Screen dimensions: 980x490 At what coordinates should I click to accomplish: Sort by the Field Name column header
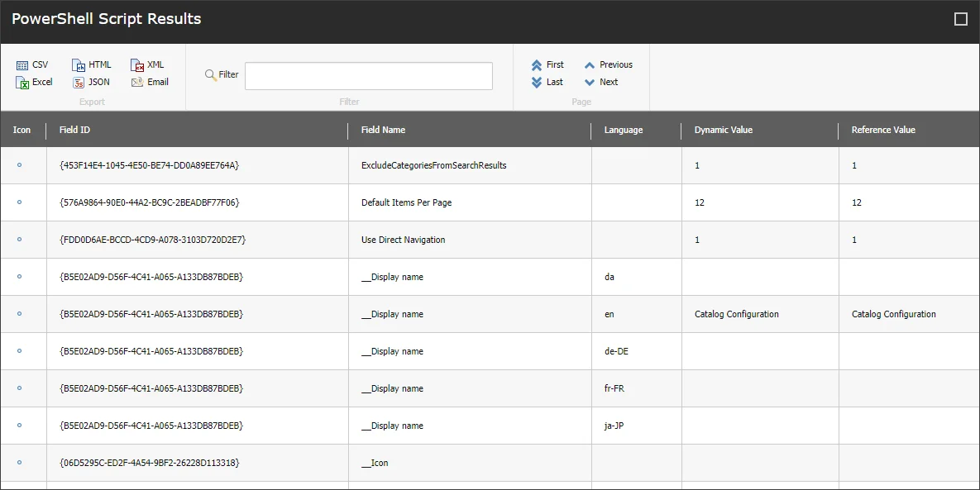click(x=383, y=130)
